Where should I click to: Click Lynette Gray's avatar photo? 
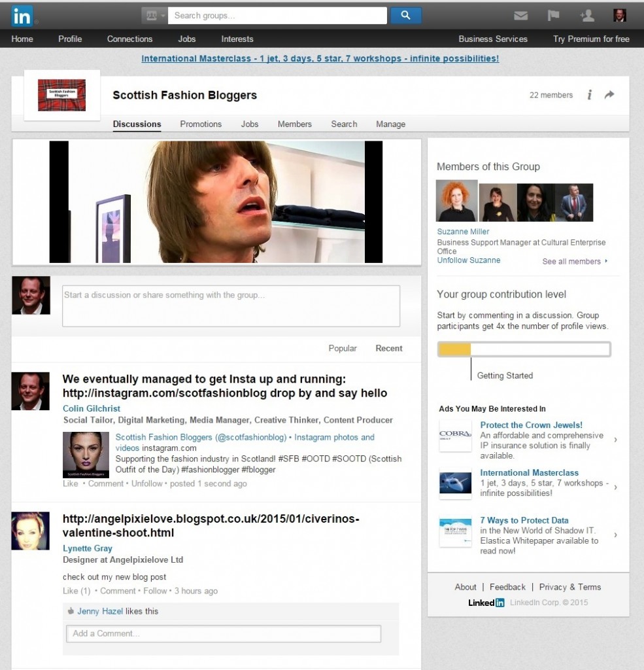click(30, 531)
